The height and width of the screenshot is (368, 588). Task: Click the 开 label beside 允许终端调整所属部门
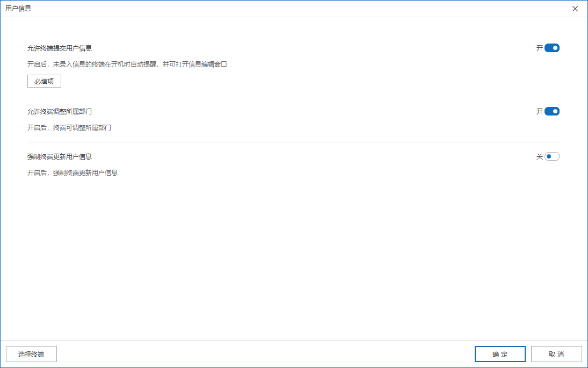click(x=539, y=111)
